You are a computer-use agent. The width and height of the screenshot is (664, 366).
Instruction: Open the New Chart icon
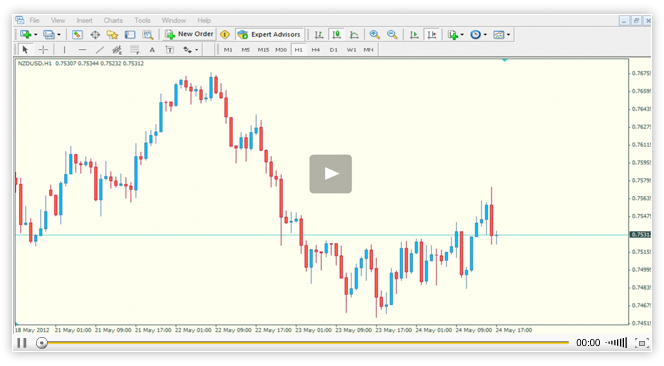pos(25,34)
